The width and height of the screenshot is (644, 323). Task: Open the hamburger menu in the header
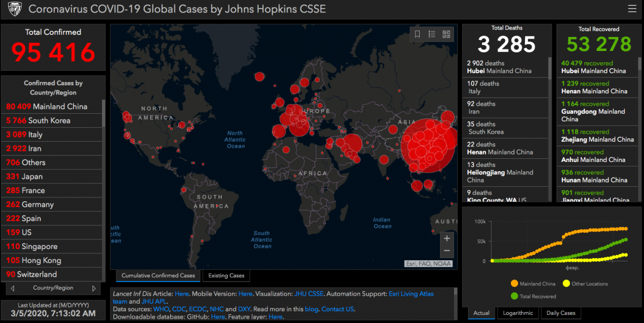coord(632,9)
